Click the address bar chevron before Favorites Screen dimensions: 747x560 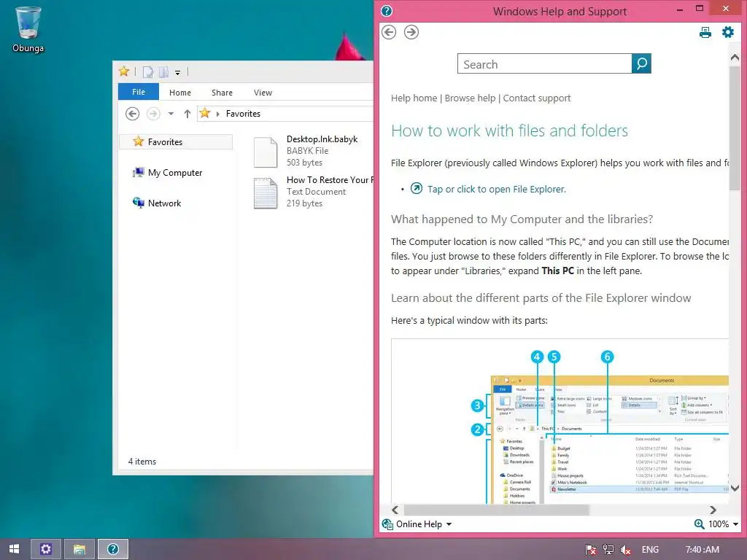click(218, 114)
